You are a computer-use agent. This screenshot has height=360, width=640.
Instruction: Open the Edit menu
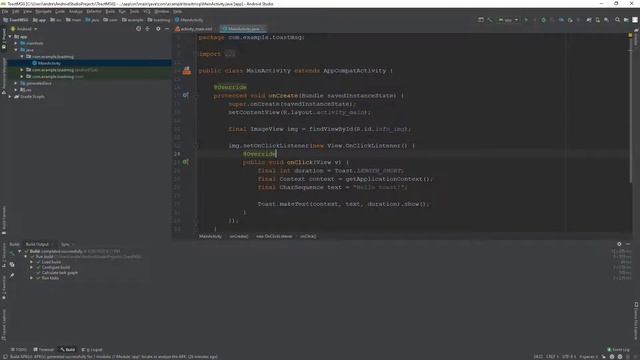coord(16,11)
